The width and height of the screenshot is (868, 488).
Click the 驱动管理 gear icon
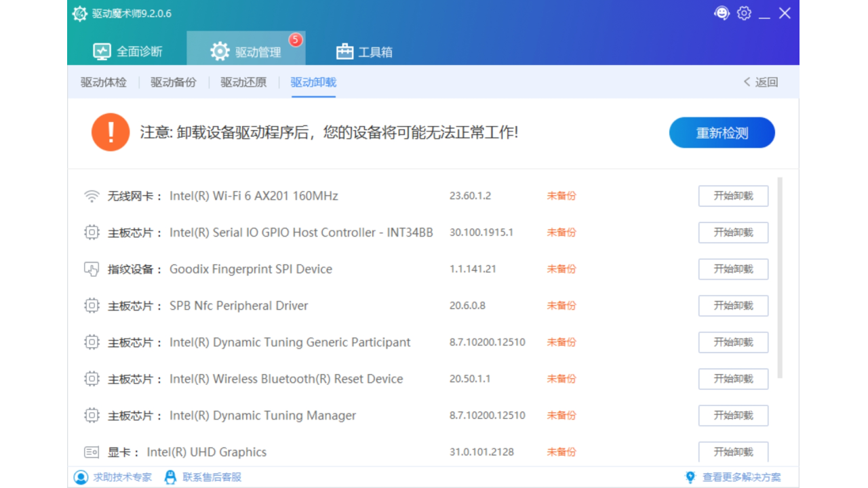tap(220, 52)
